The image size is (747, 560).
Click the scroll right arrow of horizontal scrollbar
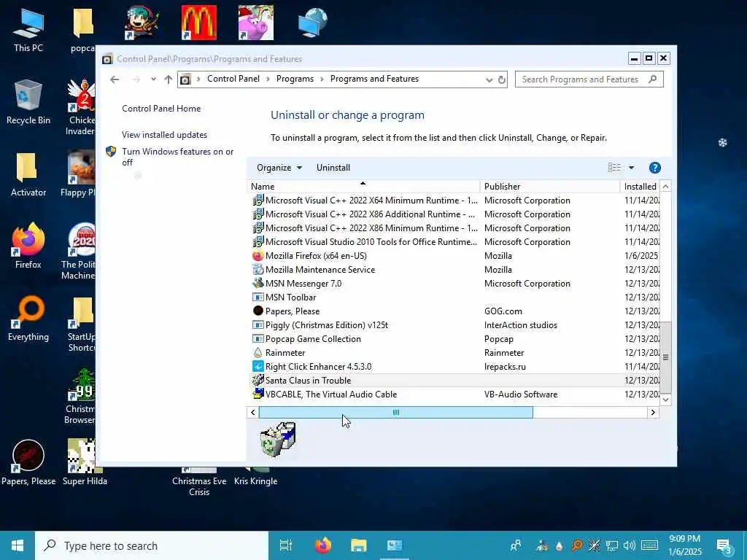pyautogui.click(x=653, y=413)
